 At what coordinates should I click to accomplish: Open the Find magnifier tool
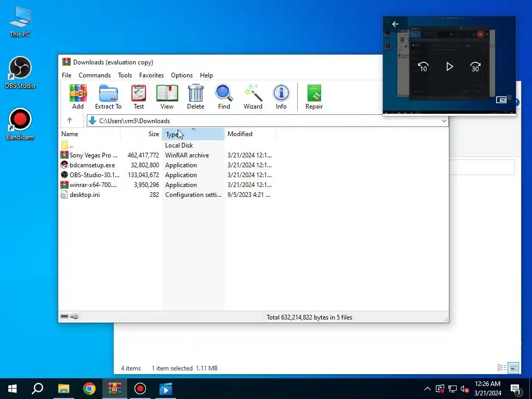click(224, 97)
